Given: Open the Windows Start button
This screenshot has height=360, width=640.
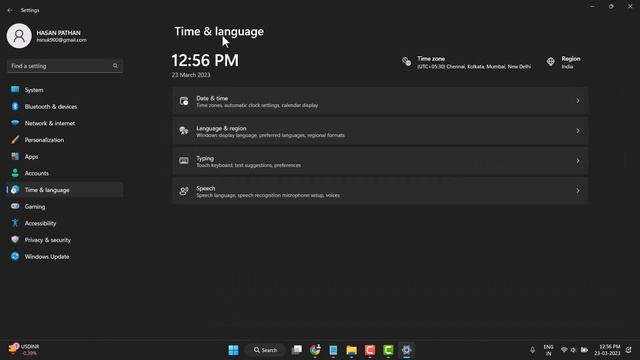Looking at the screenshot, I should point(233,350).
